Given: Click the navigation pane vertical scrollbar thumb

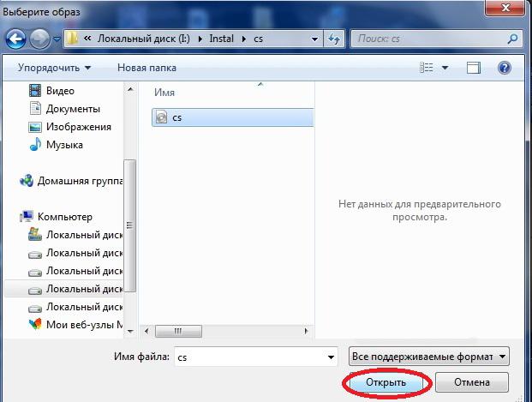Looking at the screenshot, I should 130,225.
